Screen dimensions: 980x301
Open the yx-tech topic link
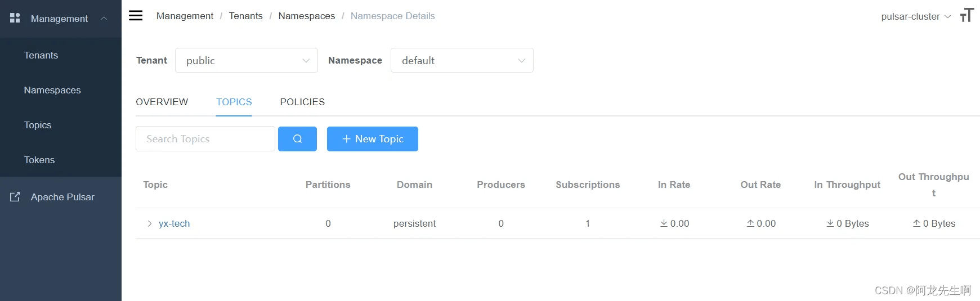174,223
